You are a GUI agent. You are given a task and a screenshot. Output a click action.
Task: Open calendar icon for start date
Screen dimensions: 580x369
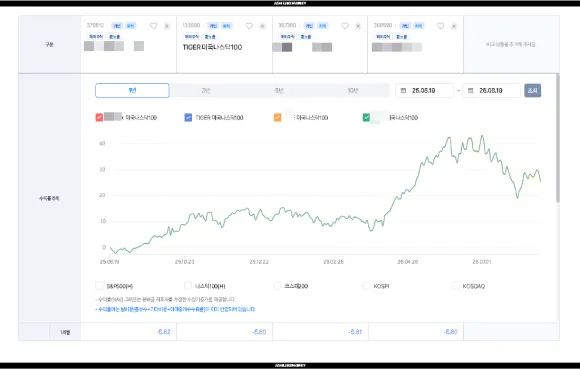[404, 91]
